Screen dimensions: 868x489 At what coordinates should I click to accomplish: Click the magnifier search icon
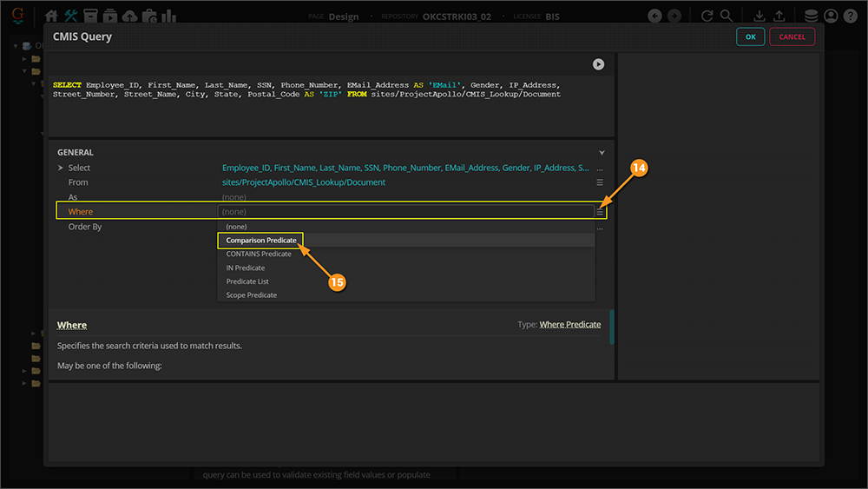727,16
